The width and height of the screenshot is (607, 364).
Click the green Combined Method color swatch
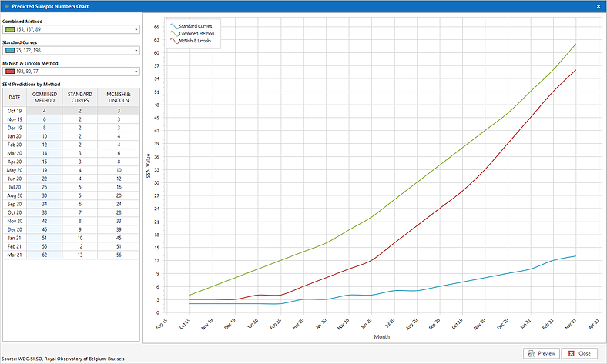pos(10,29)
